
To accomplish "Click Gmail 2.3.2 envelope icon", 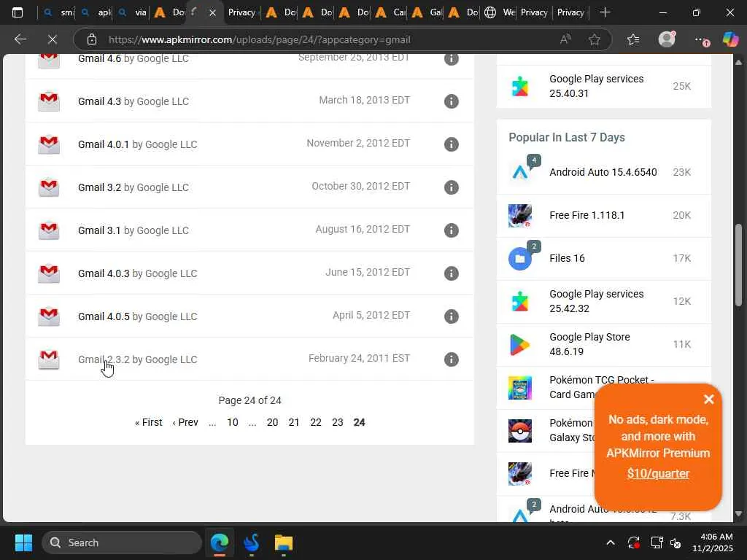I will pos(49,359).
